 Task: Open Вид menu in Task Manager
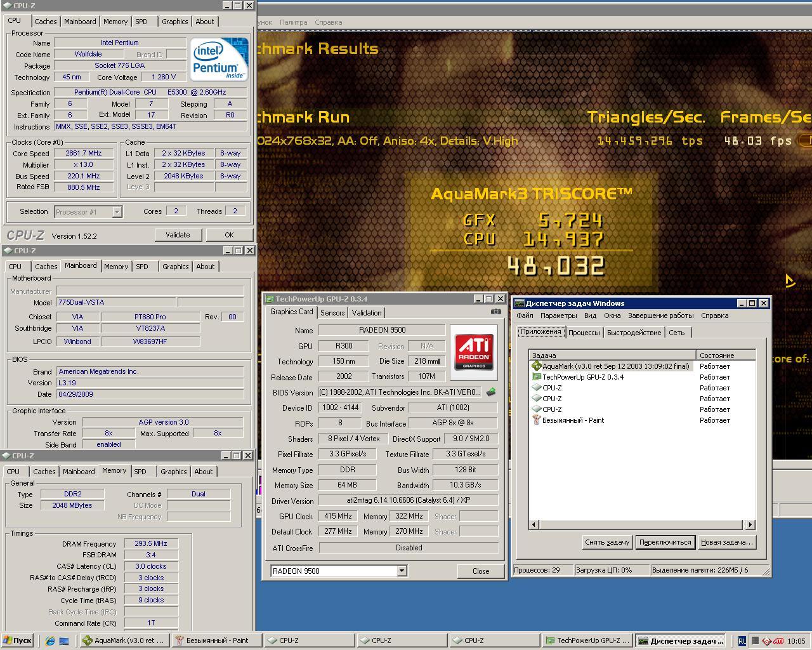click(590, 315)
